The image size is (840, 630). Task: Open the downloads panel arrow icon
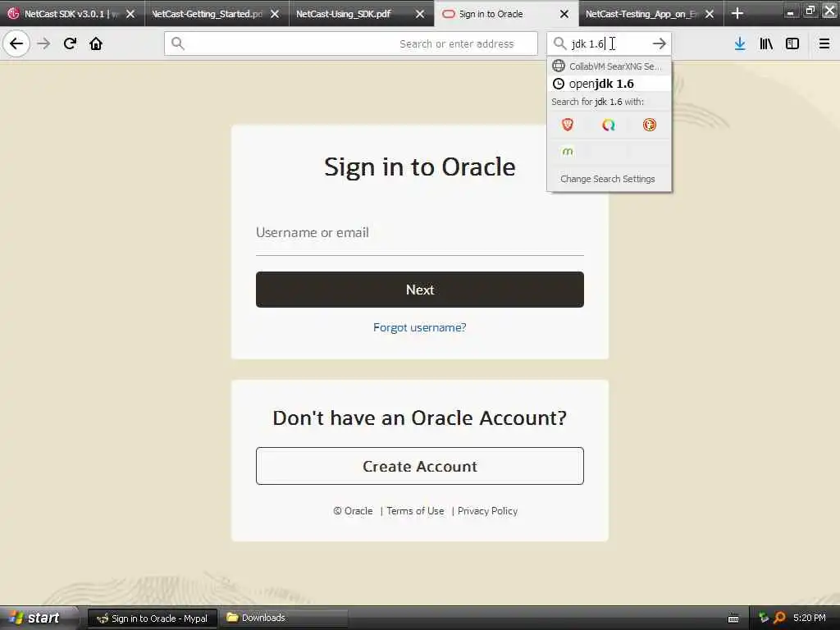click(740, 43)
